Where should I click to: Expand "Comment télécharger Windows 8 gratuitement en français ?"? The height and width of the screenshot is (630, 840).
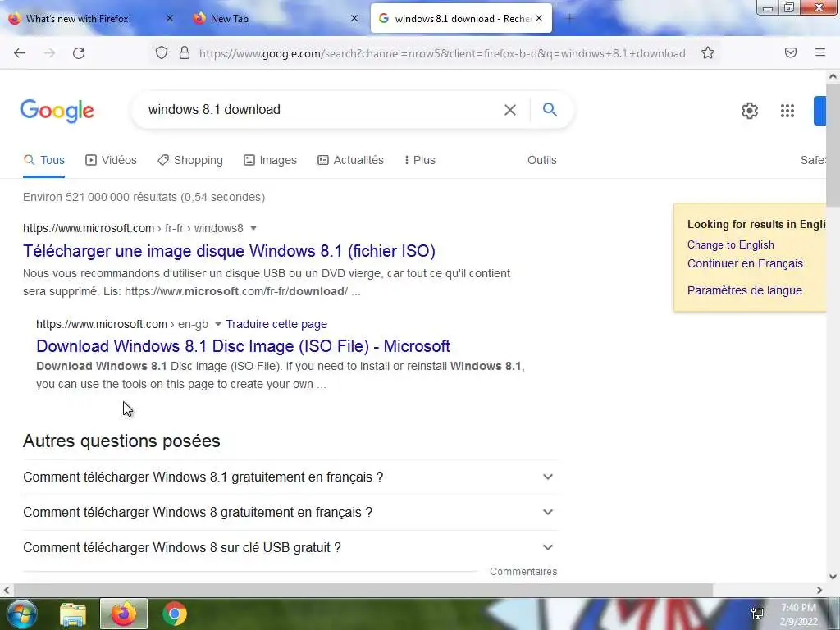(x=291, y=512)
